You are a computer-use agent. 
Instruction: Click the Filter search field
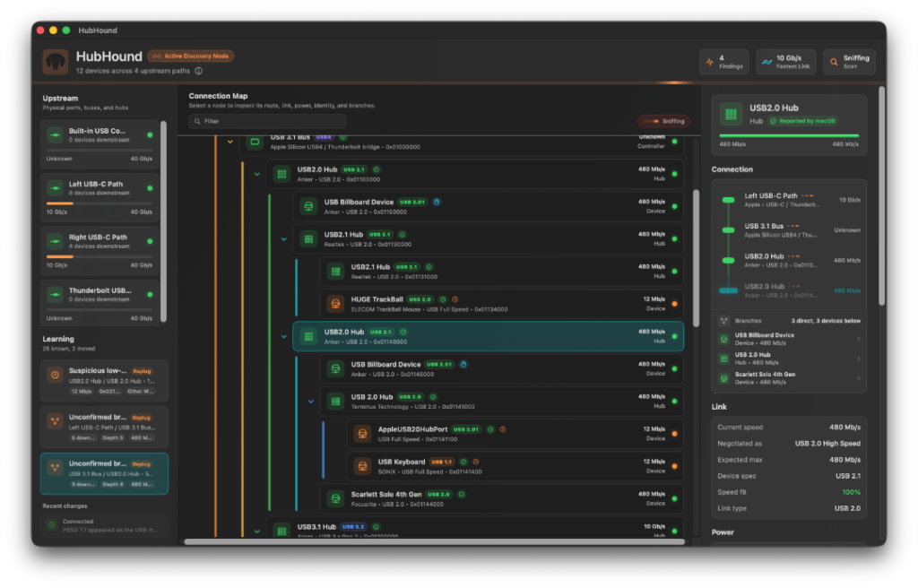pyautogui.click(x=267, y=121)
